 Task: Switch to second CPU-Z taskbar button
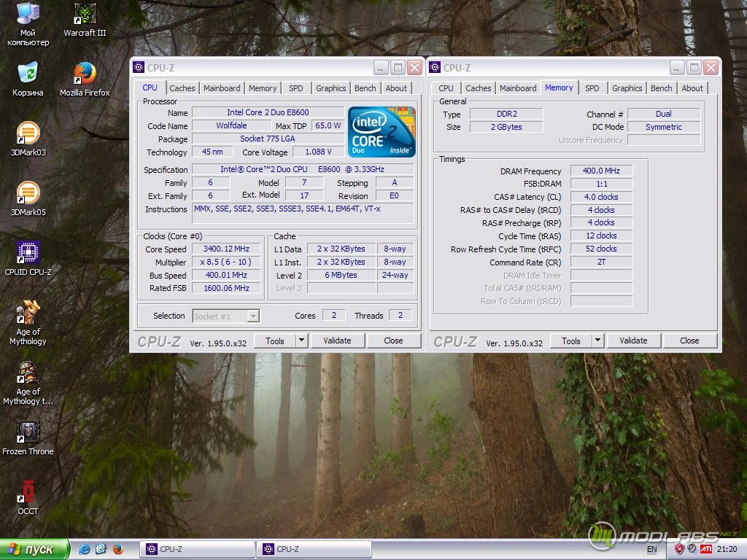point(314,549)
